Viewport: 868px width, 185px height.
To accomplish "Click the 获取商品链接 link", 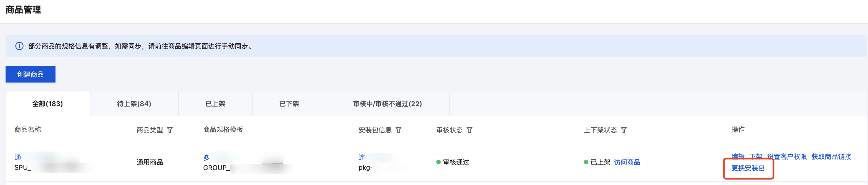I will pyautogui.click(x=831, y=156).
